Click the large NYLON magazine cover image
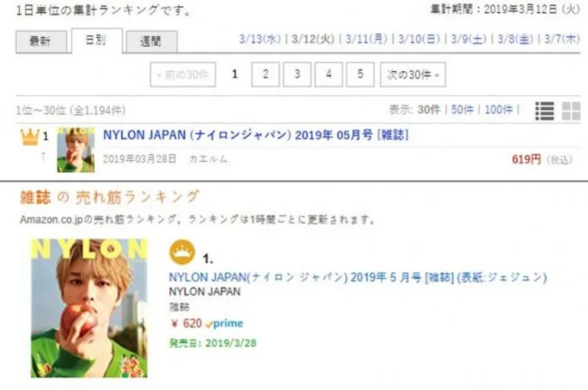588x390 pixels. 89,308
